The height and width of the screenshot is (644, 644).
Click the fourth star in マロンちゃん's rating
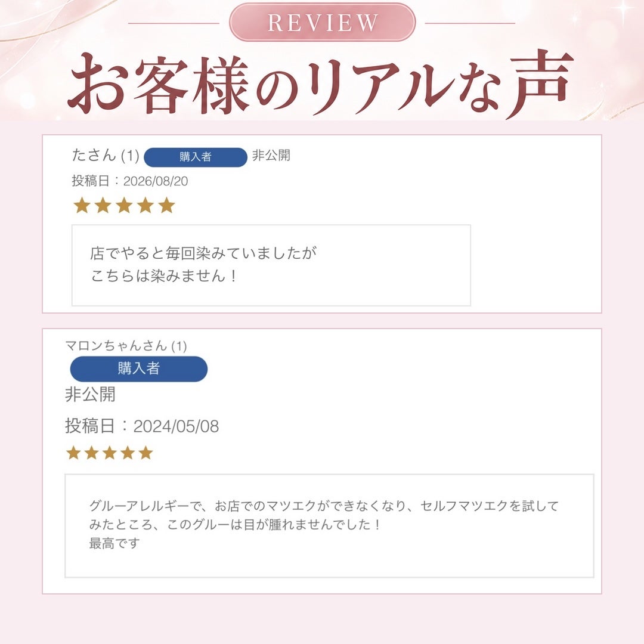128,453
